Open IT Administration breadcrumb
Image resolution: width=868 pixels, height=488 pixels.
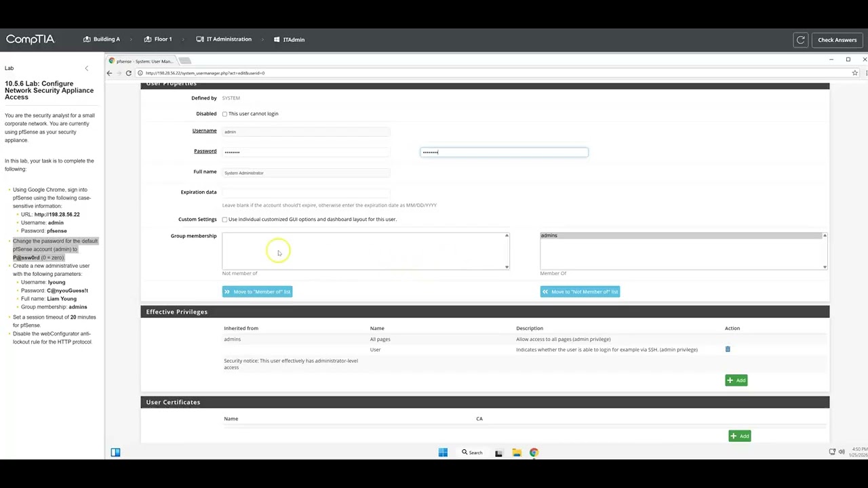[x=224, y=39]
